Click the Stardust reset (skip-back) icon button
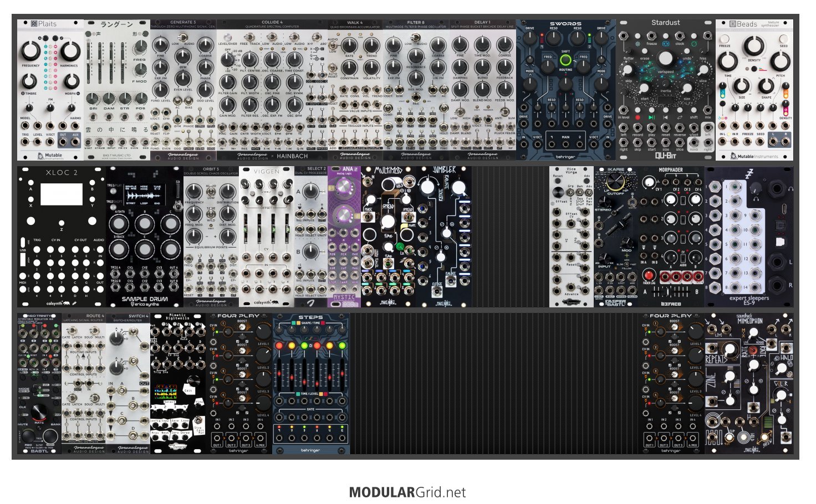This screenshot has width=816, height=504. (x=665, y=117)
